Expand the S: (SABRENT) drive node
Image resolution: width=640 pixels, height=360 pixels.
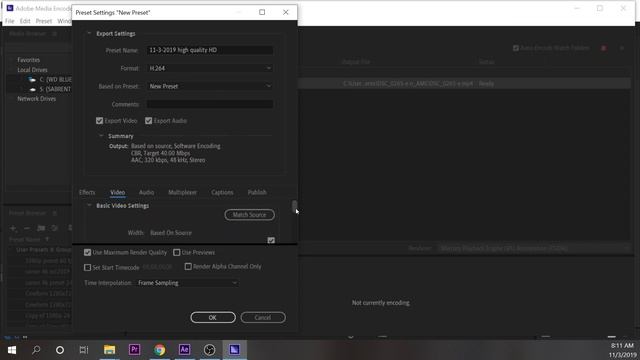[22, 89]
